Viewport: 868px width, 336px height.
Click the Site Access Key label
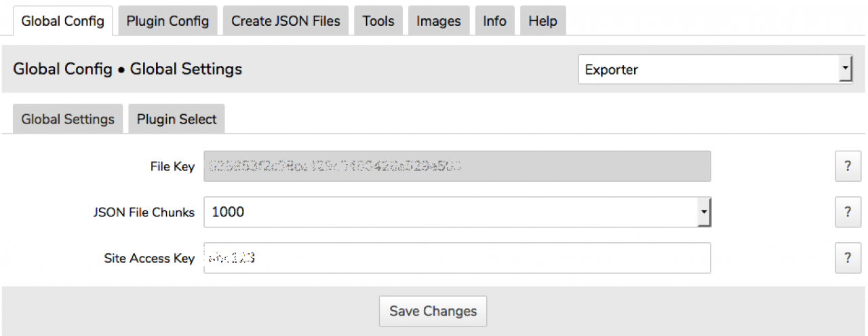pos(149,259)
